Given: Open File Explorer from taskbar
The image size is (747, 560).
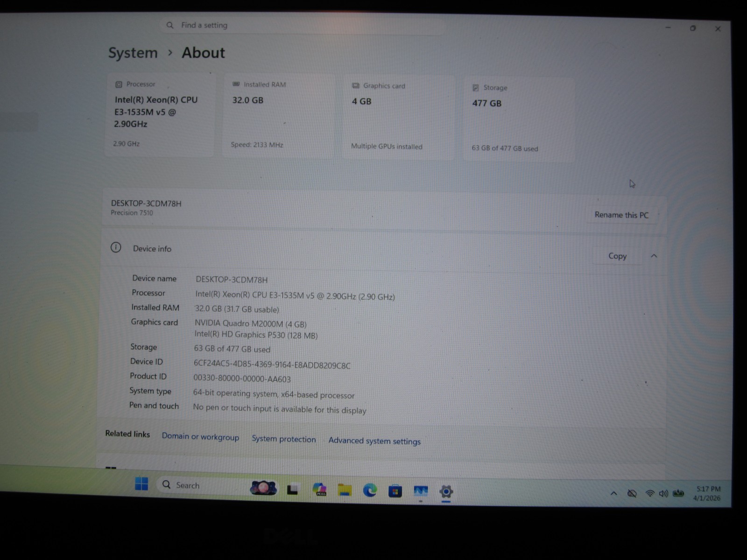Looking at the screenshot, I should tap(345, 490).
